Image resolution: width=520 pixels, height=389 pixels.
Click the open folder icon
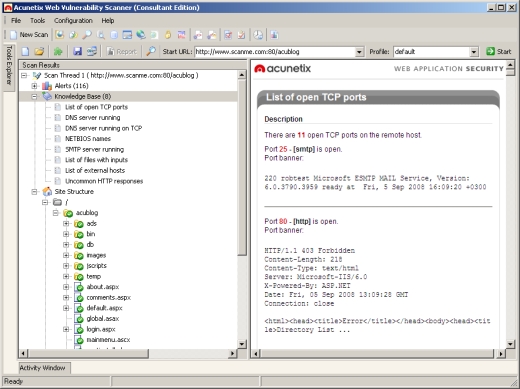tap(39, 51)
